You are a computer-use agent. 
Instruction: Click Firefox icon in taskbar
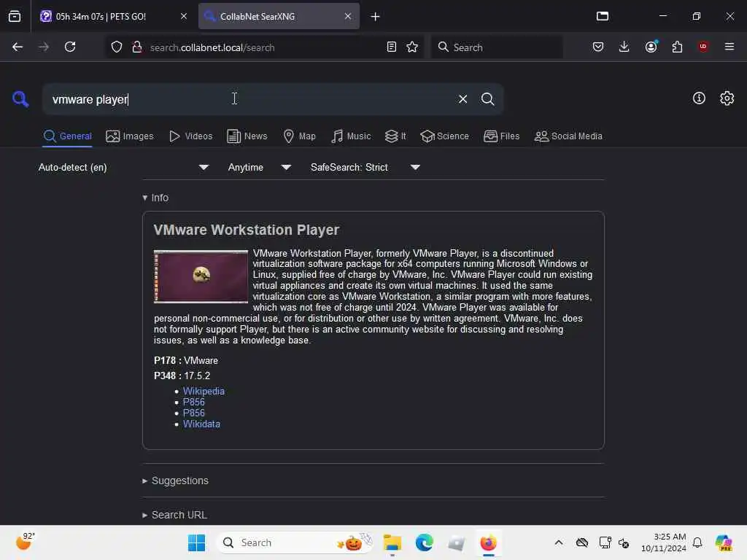(488, 542)
